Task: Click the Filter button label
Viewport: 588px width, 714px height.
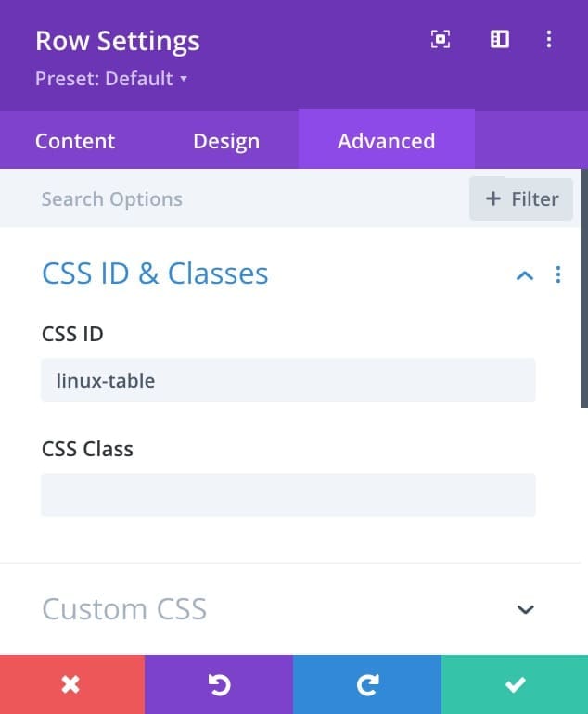Action: [535, 199]
